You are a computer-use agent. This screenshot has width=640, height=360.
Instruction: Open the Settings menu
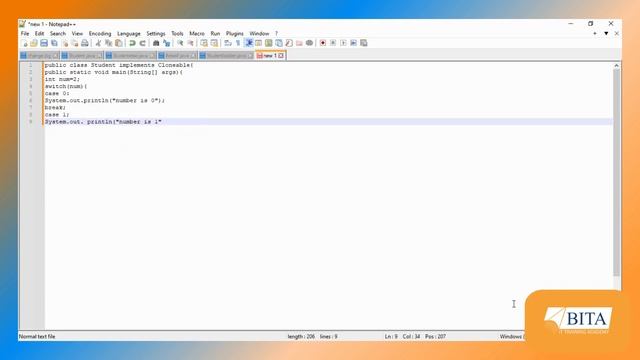coord(156,33)
